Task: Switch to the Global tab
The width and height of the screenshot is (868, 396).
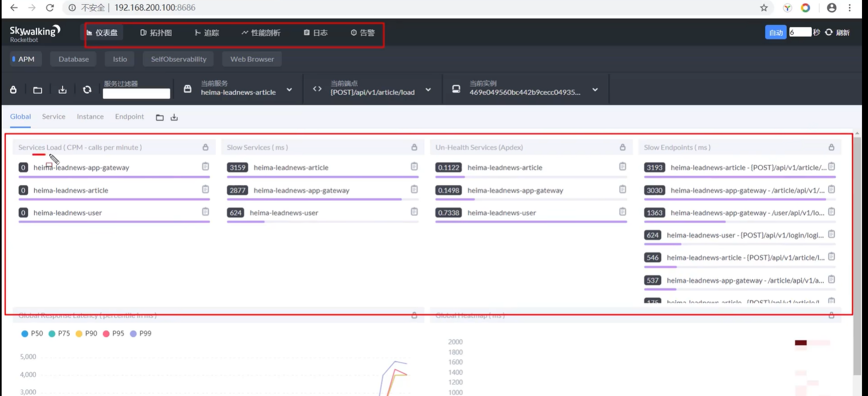Action: pos(21,117)
